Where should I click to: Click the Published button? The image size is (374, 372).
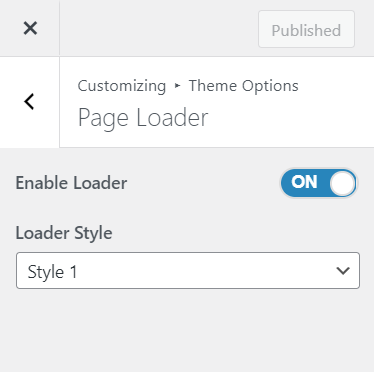(306, 29)
